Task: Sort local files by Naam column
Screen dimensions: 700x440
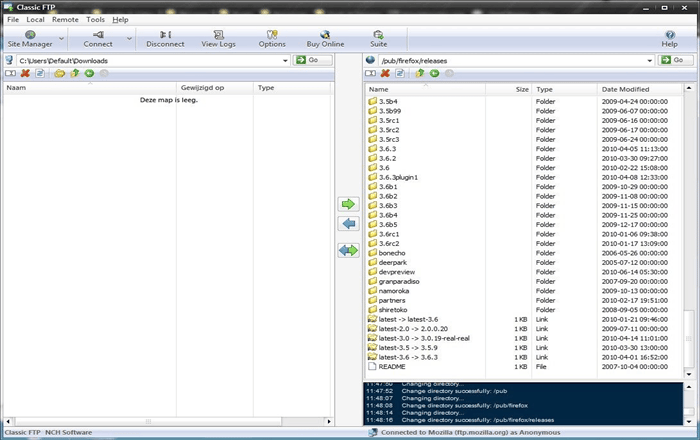Action: pos(90,88)
